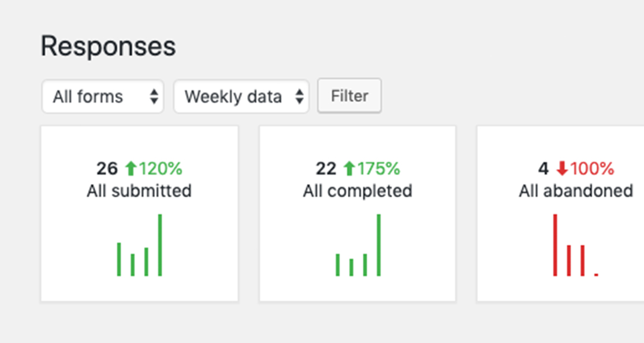Click the All submitted green bar chart
Viewport: 644px width, 343px height.
(140, 246)
